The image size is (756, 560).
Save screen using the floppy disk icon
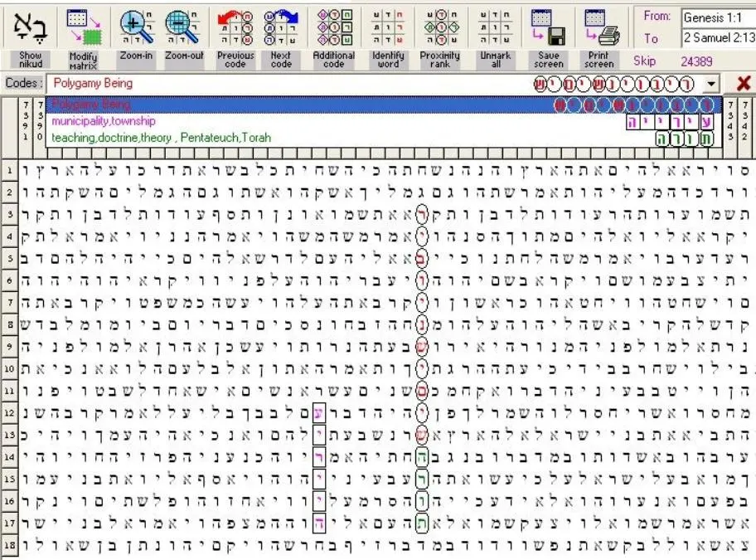coord(549,39)
